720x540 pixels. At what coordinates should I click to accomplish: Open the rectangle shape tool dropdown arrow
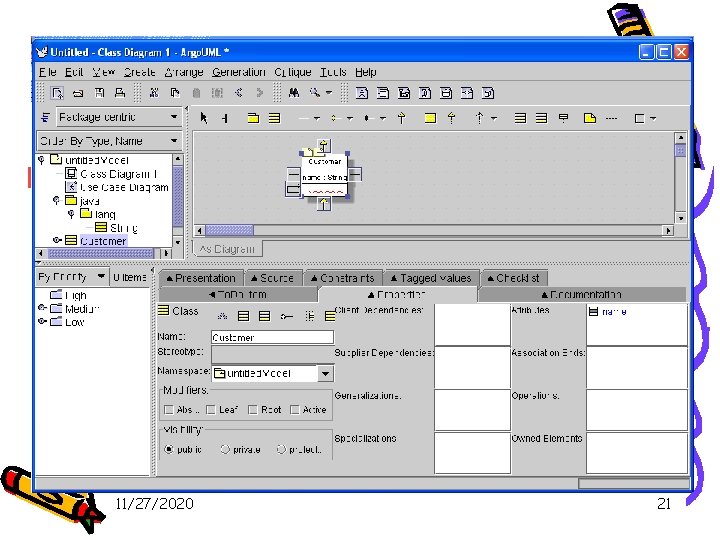pyautogui.click(x=653, y=118)
